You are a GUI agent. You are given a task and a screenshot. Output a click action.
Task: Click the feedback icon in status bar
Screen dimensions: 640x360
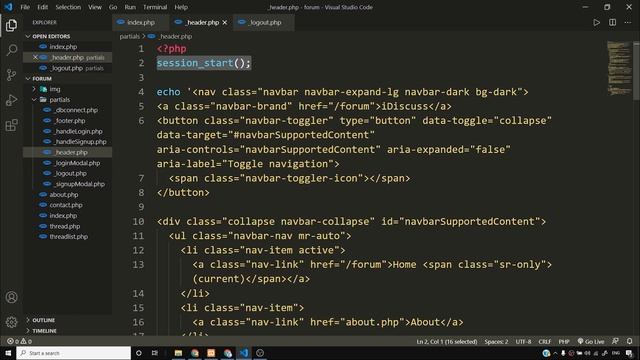(615, 341)
